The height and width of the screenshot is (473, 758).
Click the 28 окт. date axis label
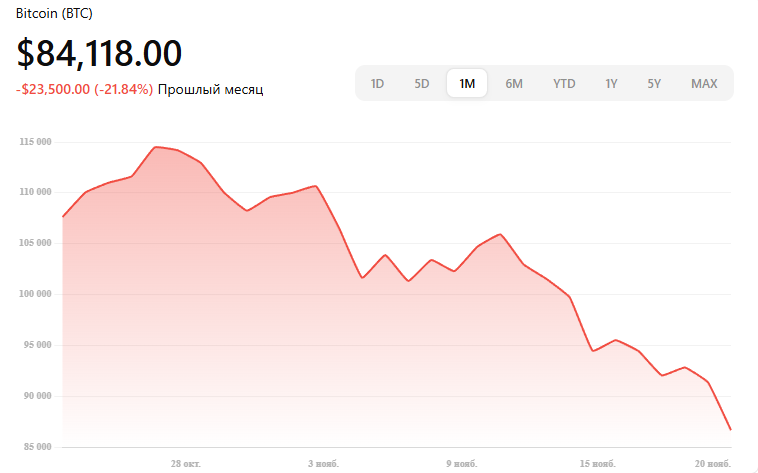[187, 463]
